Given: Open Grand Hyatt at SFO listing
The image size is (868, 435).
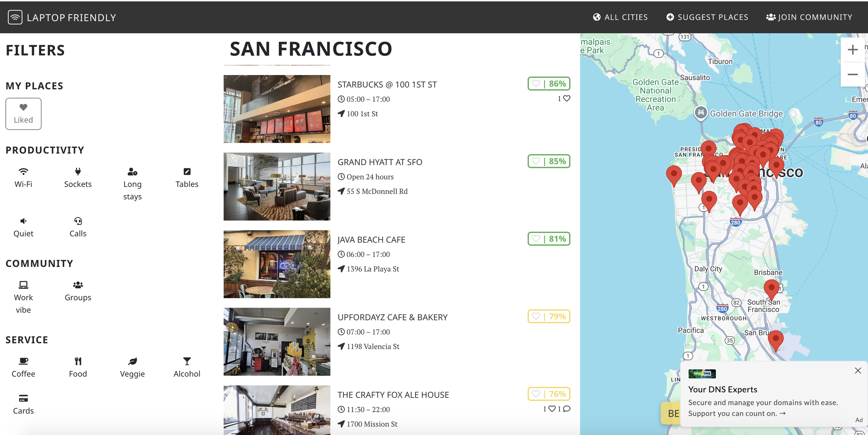Looking at the screenshot, I should (x=380, y=162).
